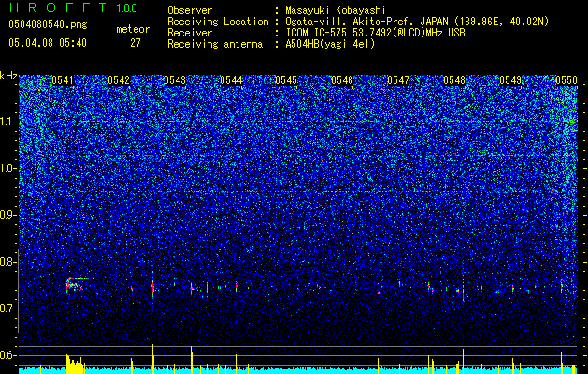
Task: Click the meteor count value 27
Action: [x=136, y=43]
